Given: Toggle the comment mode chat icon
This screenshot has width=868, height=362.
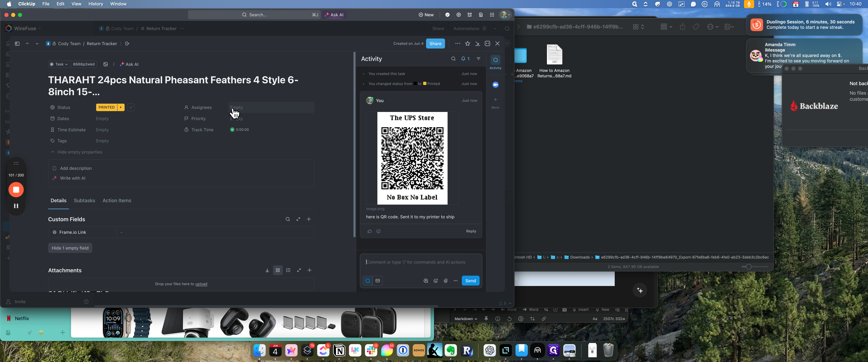Looking at the screenshot, I should pyautogui.click(x=368, y=281).
